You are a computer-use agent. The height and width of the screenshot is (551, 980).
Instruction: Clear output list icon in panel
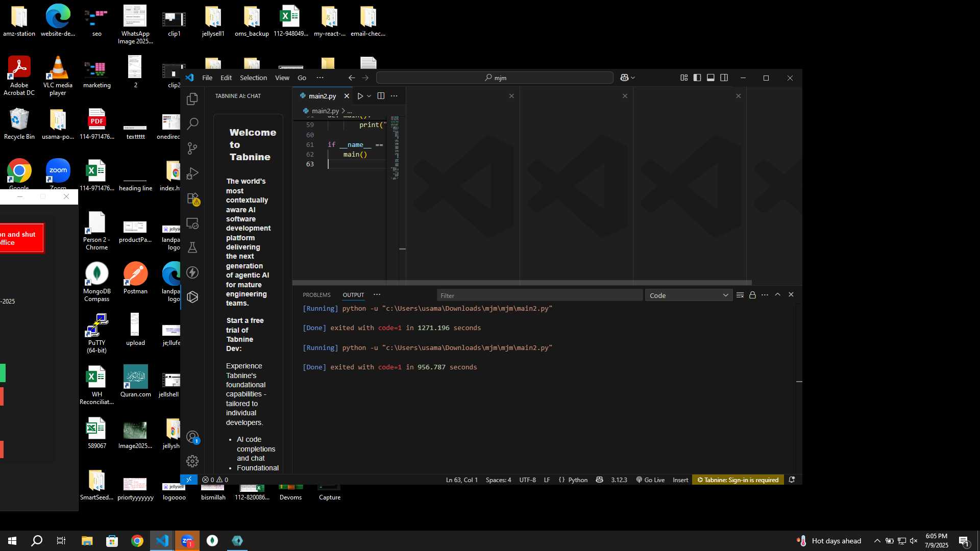[x=740, y=295]
